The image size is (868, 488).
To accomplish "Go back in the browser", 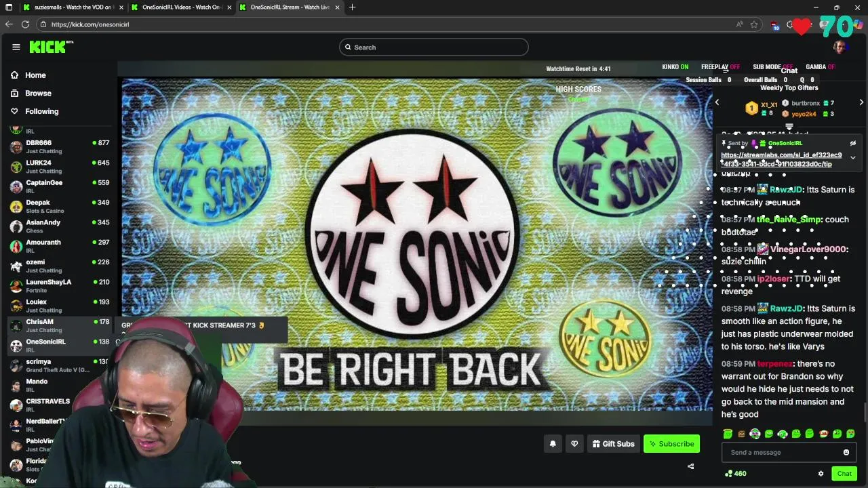I will [x=9, y=24].
